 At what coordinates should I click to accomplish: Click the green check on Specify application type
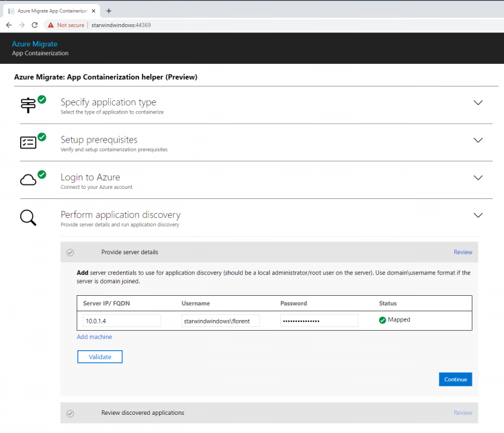pos(42,100)
